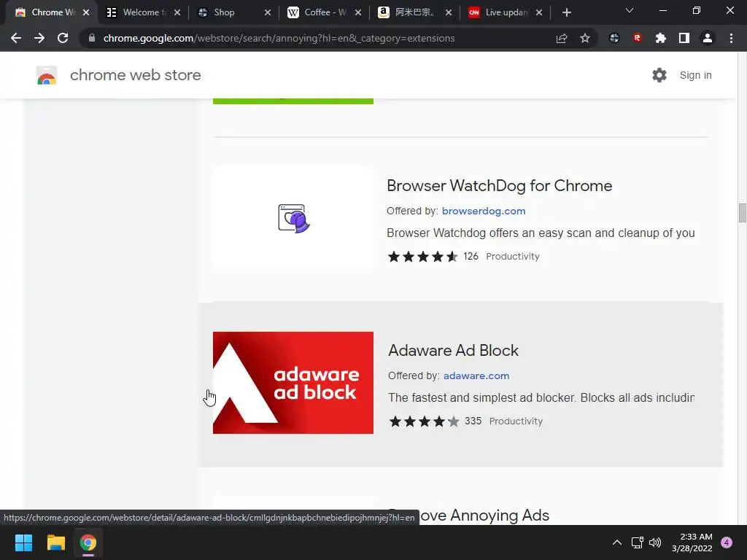Click Browser WatchDog star rating
747x560 pixels.
422,257
